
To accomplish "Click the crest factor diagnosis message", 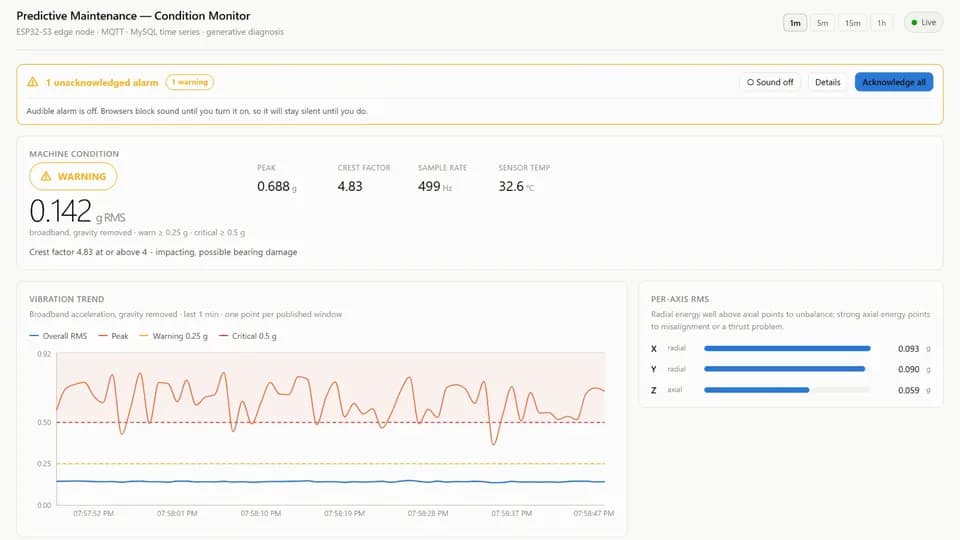I will [x=163, y=252].
